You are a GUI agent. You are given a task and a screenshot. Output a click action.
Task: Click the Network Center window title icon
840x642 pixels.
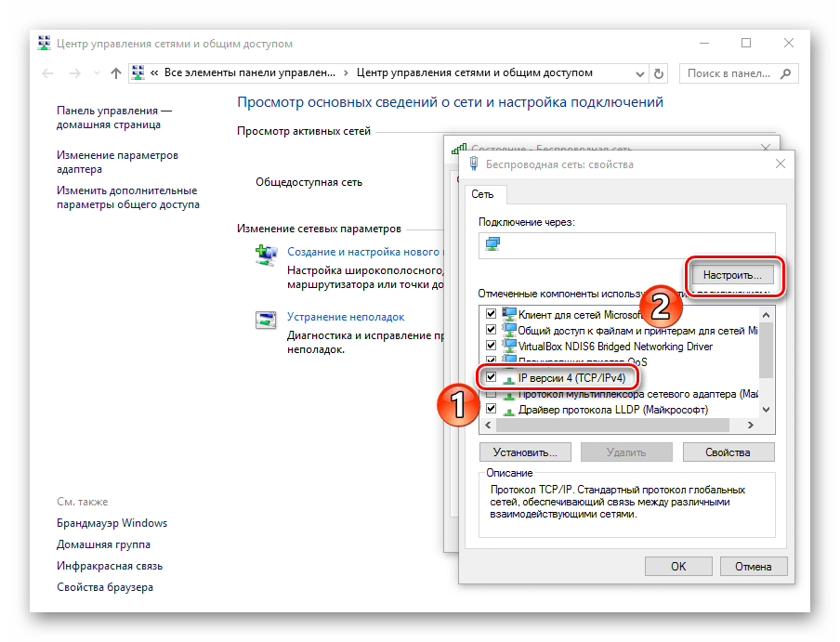point(44,44)
